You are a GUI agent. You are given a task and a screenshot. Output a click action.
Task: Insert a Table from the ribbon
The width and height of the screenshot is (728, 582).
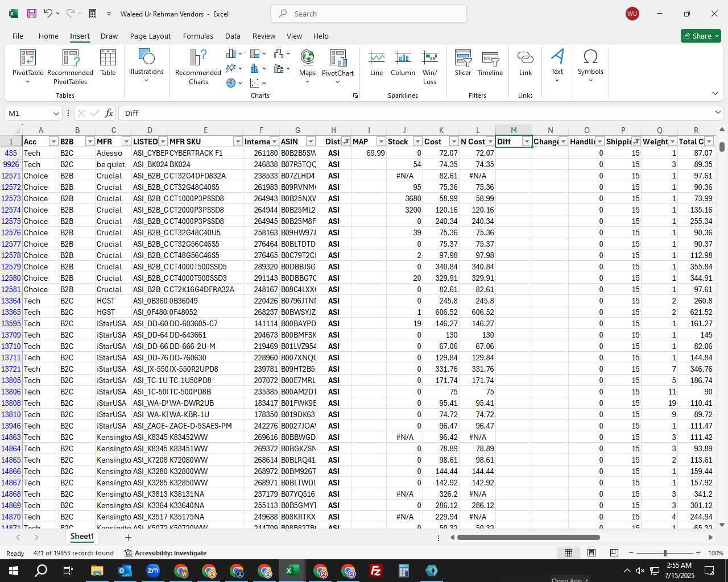click(107, 63)
